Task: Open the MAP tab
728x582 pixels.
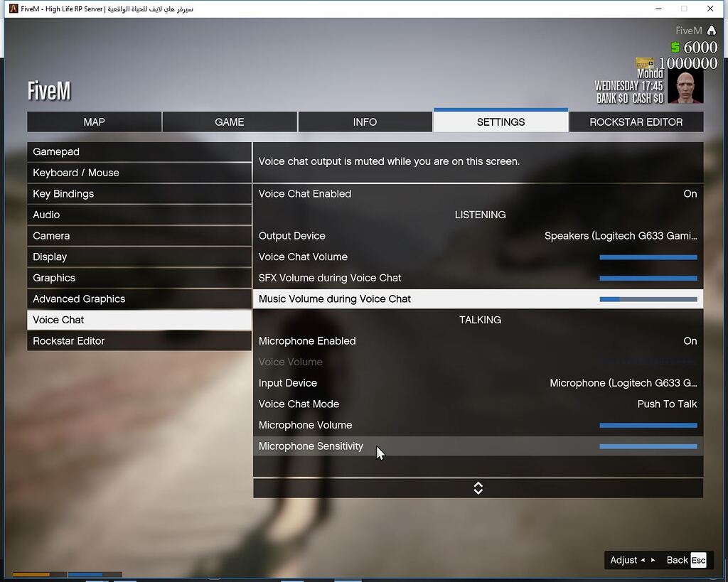Action: (x=95, y=122)
